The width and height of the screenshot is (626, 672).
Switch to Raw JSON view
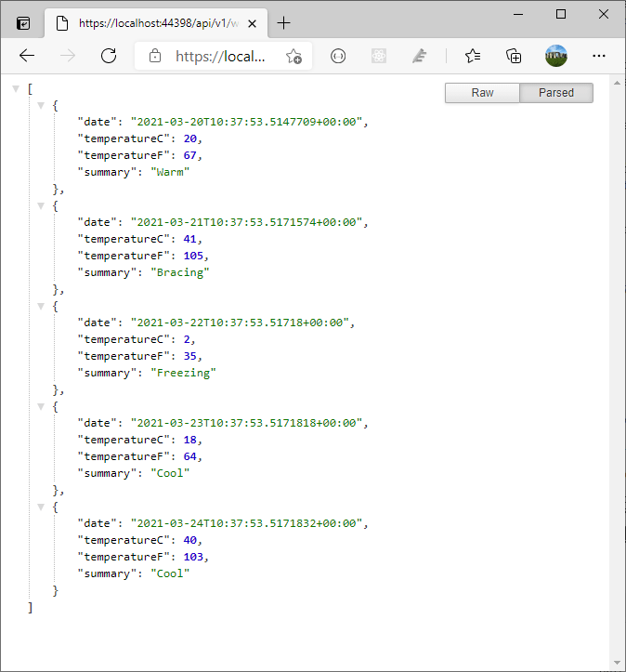(x=482, y=93)
